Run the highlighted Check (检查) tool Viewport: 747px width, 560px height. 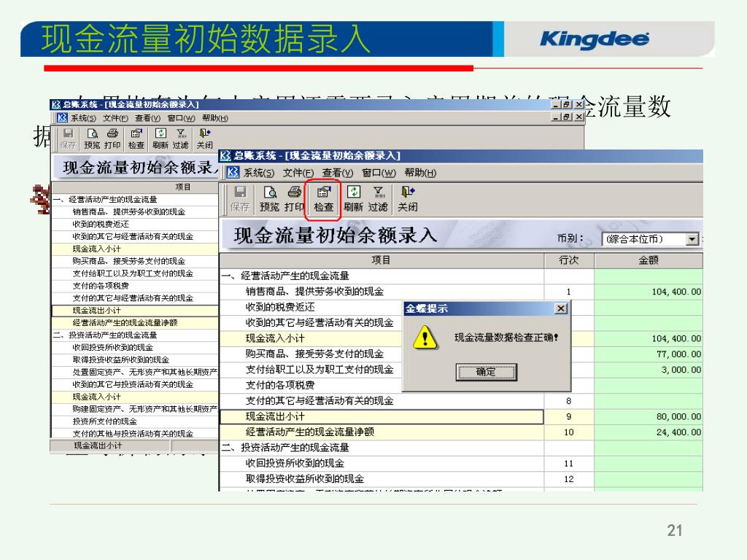(323, 198)
